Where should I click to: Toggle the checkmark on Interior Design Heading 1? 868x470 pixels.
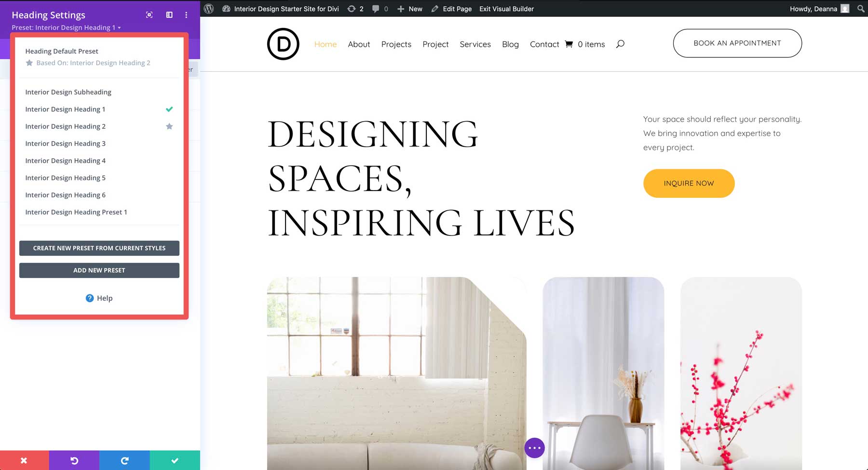(x=169, y=109)
